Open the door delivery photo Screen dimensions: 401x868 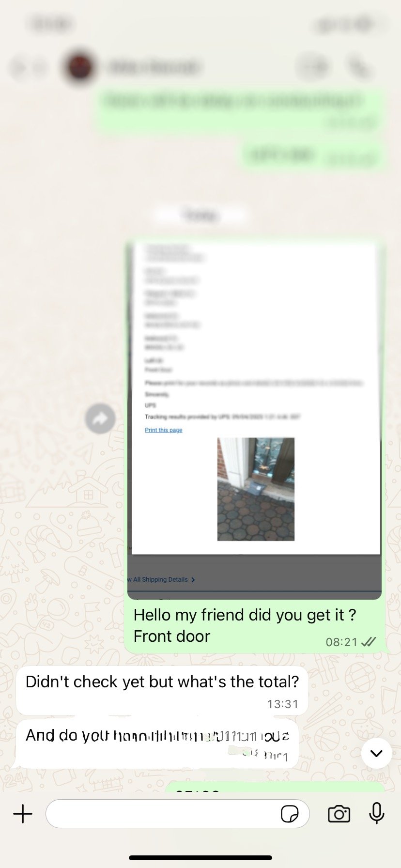tap(256, 489)
